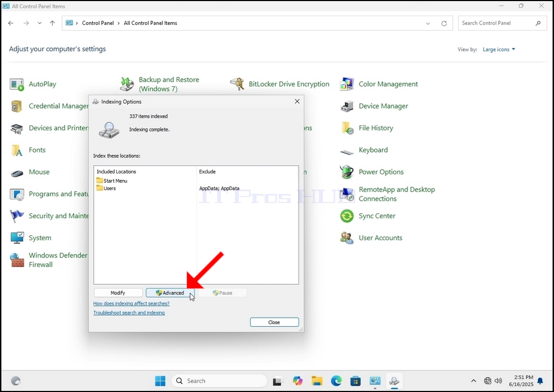Open Color Management icon
This screenshot has width=554, height=392.
pyautogui.click(x=347, y=85)
